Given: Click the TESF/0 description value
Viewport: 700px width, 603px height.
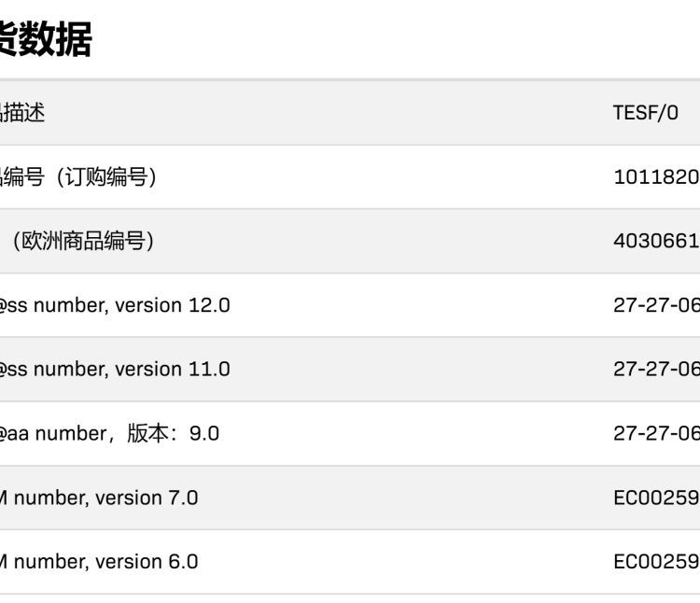Looking at the screenshot, I should tap(646, 113).
